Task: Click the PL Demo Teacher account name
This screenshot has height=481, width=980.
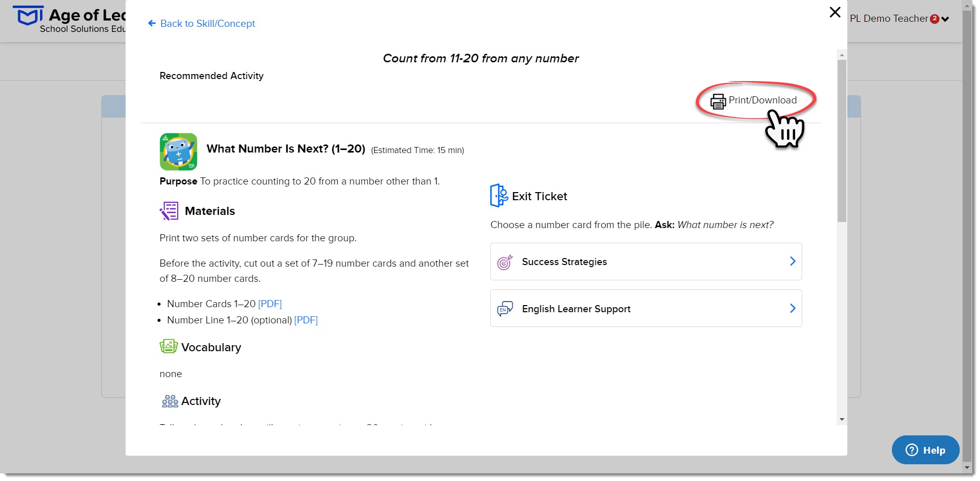Action: 889,18
